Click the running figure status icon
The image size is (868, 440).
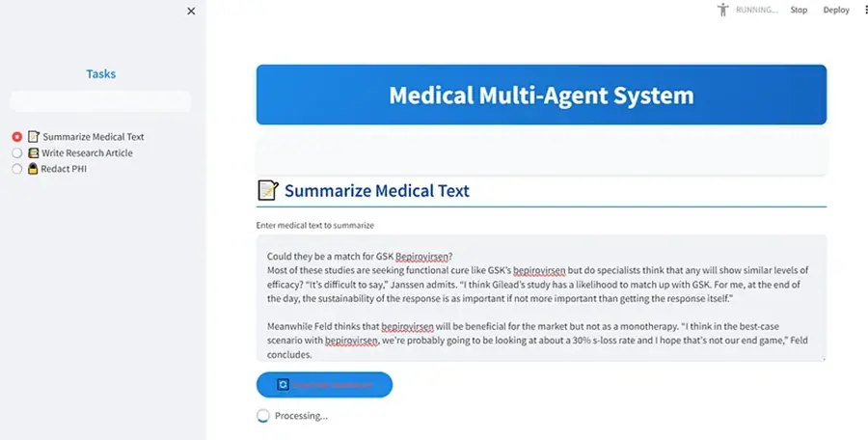(x=723, y=10)
